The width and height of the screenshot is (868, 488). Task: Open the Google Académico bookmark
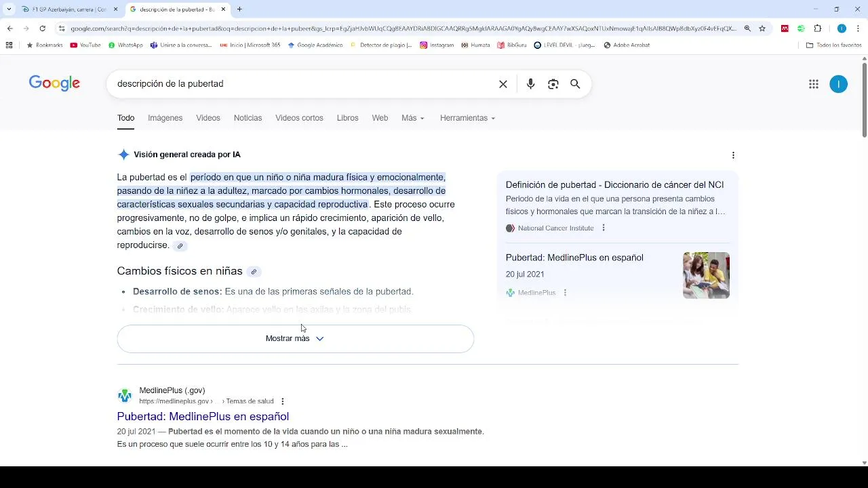[x=315, y=45]
